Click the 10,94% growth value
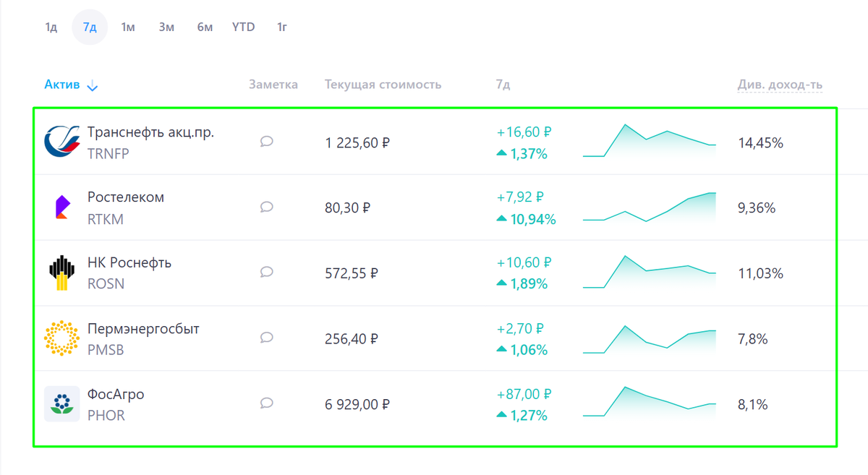The image size is (868, 475). (x=534, y=219)
